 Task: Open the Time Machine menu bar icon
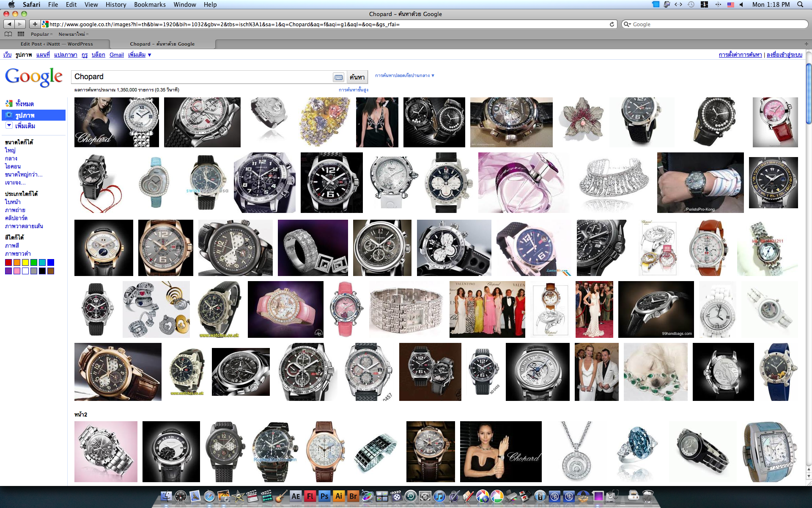pos(691,4)
